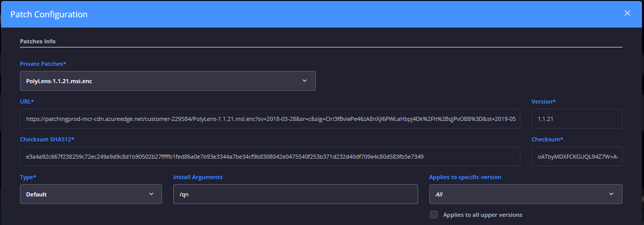Click the URL* label

27,102
